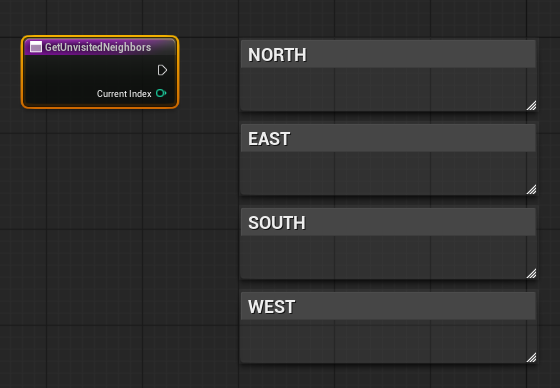Click the WEST comment resize handle
The image size is (560, 388).
coord(531,358)
